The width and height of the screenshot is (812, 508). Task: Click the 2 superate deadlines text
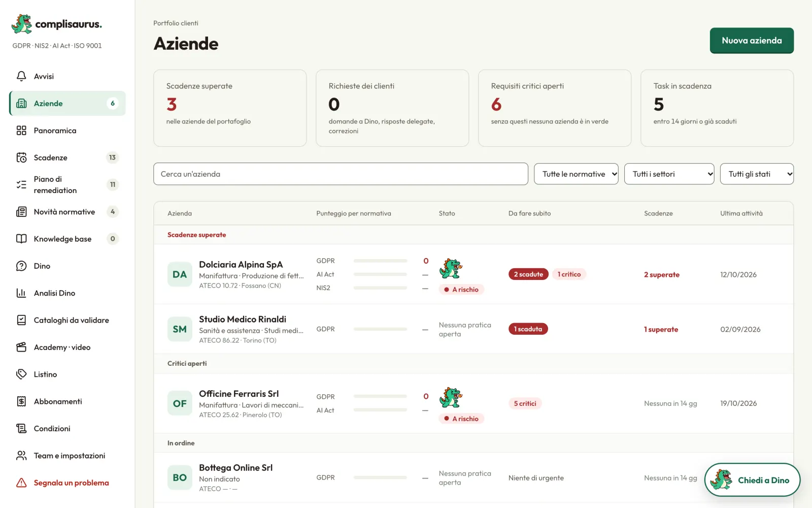pyautogui.click(x=662, y=275)
